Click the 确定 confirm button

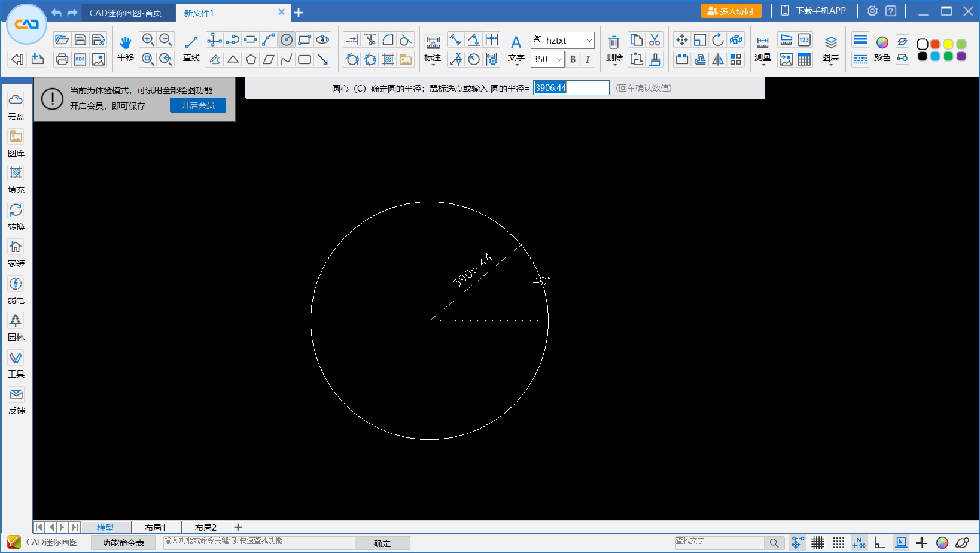382,543
